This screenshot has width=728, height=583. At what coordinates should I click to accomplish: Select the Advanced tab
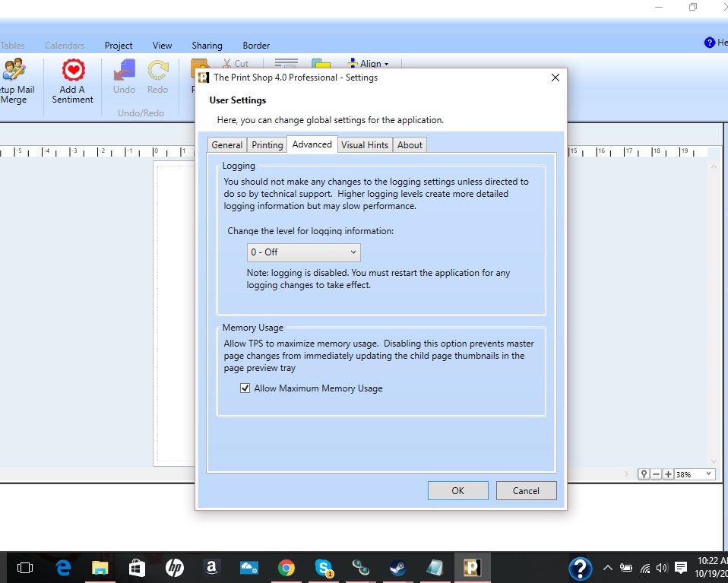click(x=312, y=144)
